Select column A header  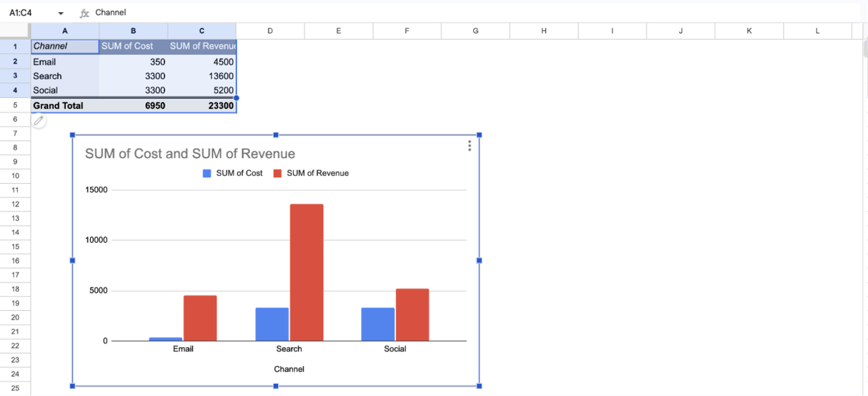(65, 31)
